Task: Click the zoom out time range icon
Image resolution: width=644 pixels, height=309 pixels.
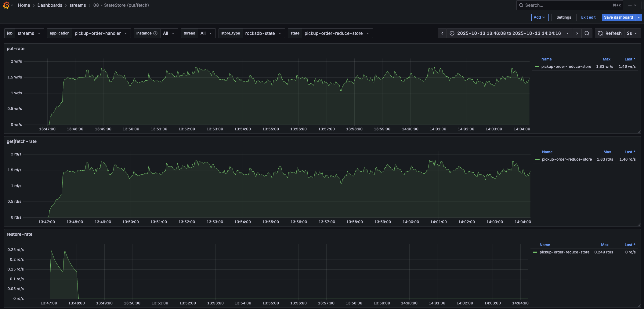Action: (587, 33)
